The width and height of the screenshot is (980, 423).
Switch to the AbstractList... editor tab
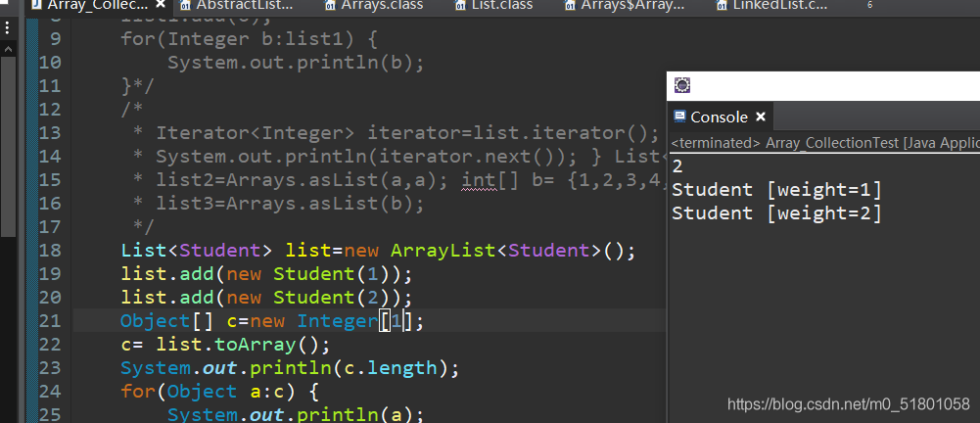(245, 5)
